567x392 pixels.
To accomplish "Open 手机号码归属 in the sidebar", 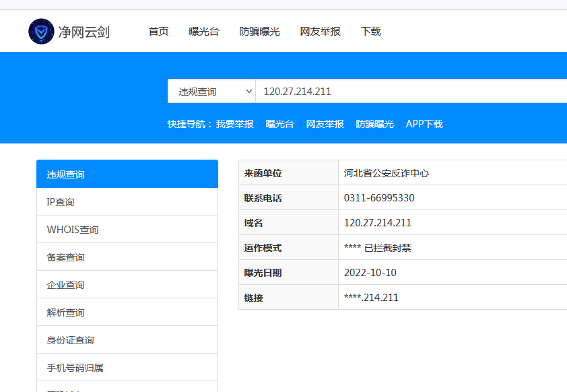I will 127,367.
